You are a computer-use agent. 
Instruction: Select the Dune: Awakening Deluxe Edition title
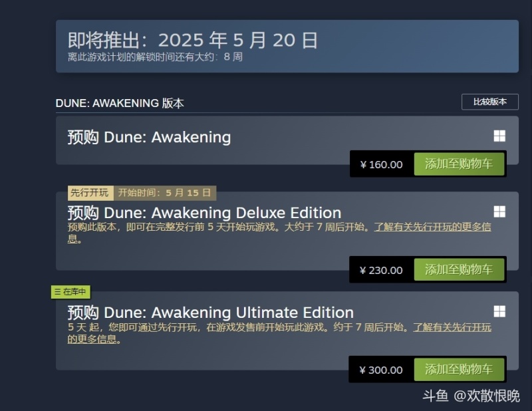pyautogui.click(x=204, y=213)
